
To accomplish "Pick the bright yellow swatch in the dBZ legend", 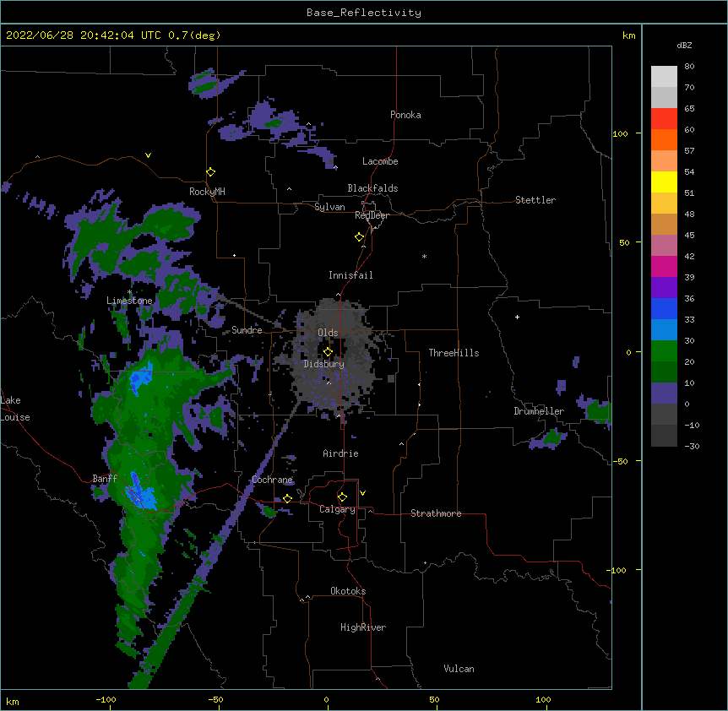I will point(664,182).
